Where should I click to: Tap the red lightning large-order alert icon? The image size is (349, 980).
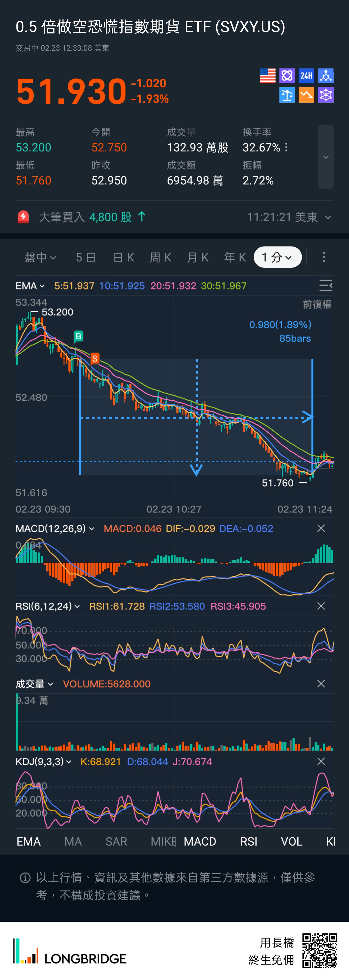tap(23, 217)
